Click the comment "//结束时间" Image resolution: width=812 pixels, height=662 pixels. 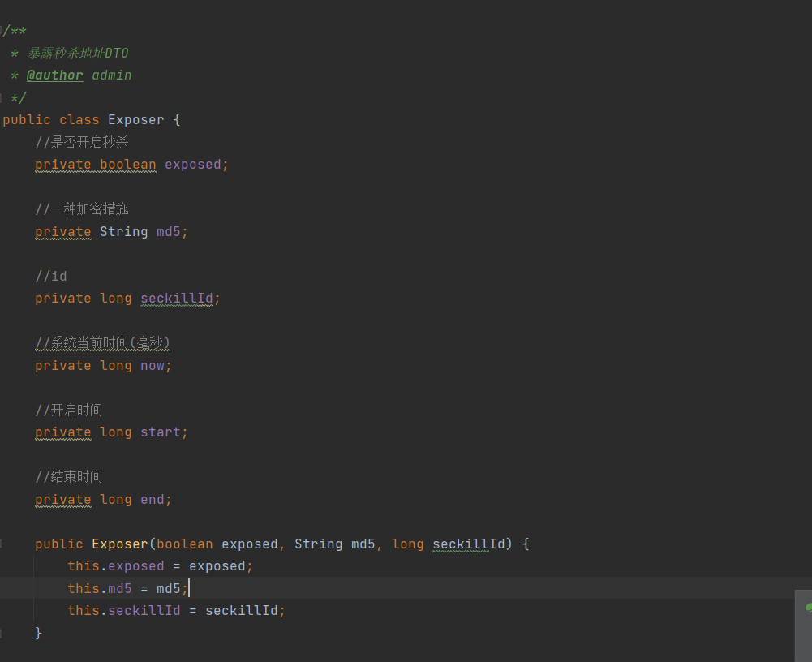[x=69, y=477]
